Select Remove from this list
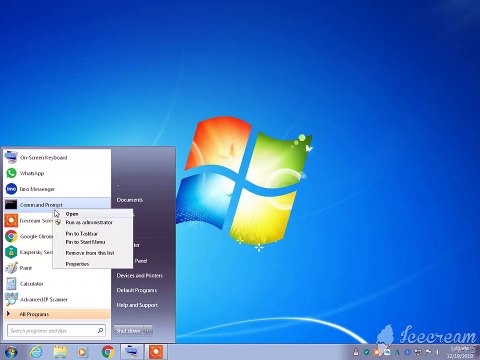 coord(93,253)
